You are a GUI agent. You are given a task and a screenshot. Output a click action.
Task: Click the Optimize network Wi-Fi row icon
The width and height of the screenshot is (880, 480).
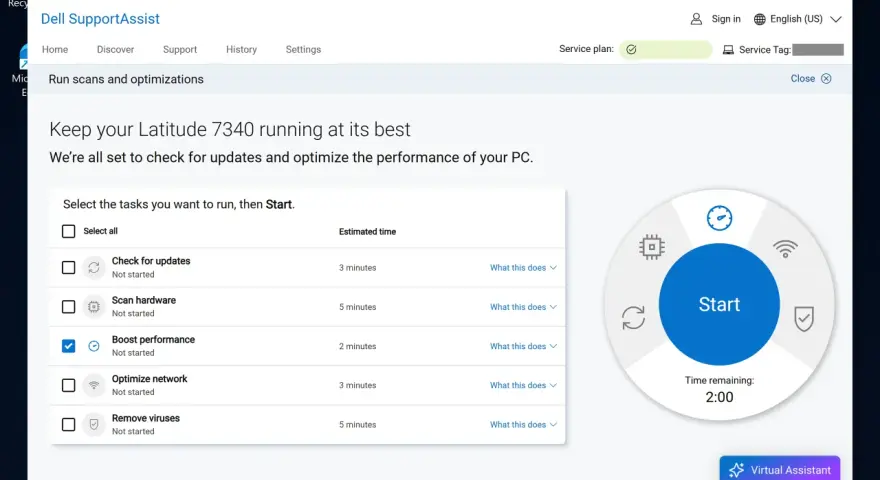coord(94,386)
